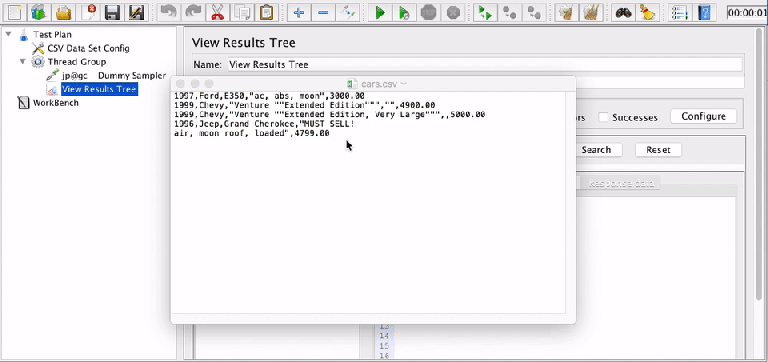Cut the selection with scissors icon

coord(217,12)
